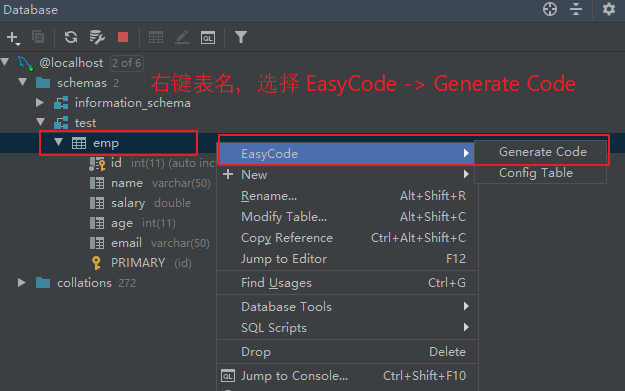Select the Database Tools menu entry
625x391 pixels.
pos(347,307)
